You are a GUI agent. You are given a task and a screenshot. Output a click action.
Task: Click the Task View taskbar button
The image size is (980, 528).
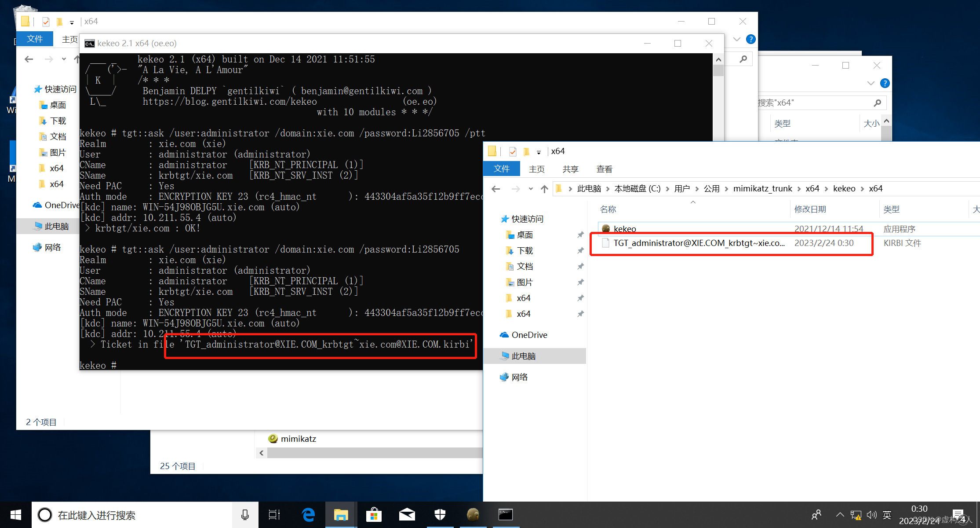[x=274, y=514]
